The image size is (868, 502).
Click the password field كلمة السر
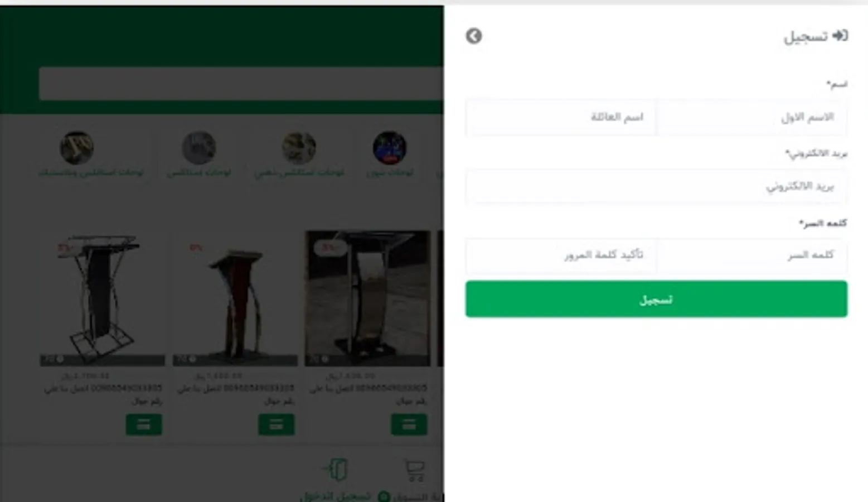pos(752,255)
